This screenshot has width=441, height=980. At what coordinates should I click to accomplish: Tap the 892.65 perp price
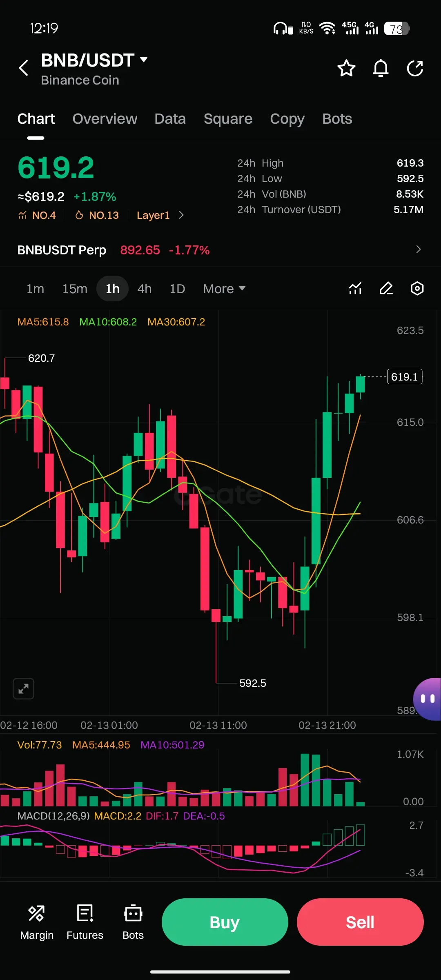click(140, 250)
